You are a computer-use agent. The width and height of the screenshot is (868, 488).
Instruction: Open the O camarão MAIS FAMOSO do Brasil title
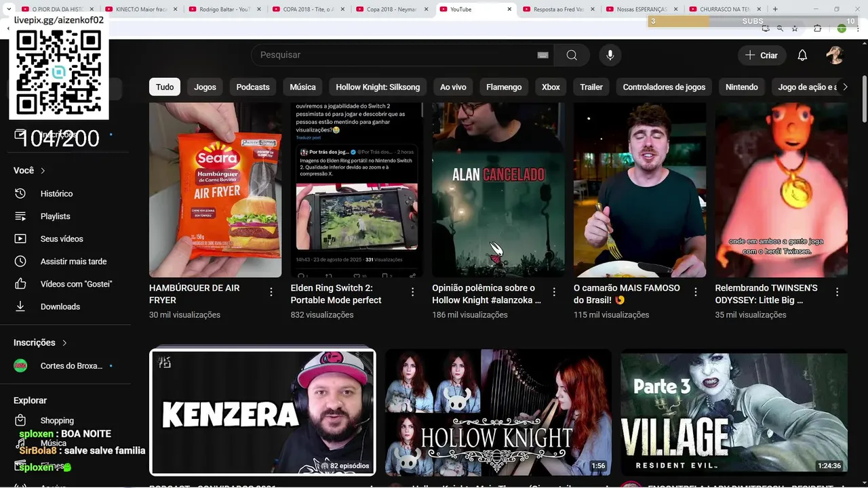627,294
